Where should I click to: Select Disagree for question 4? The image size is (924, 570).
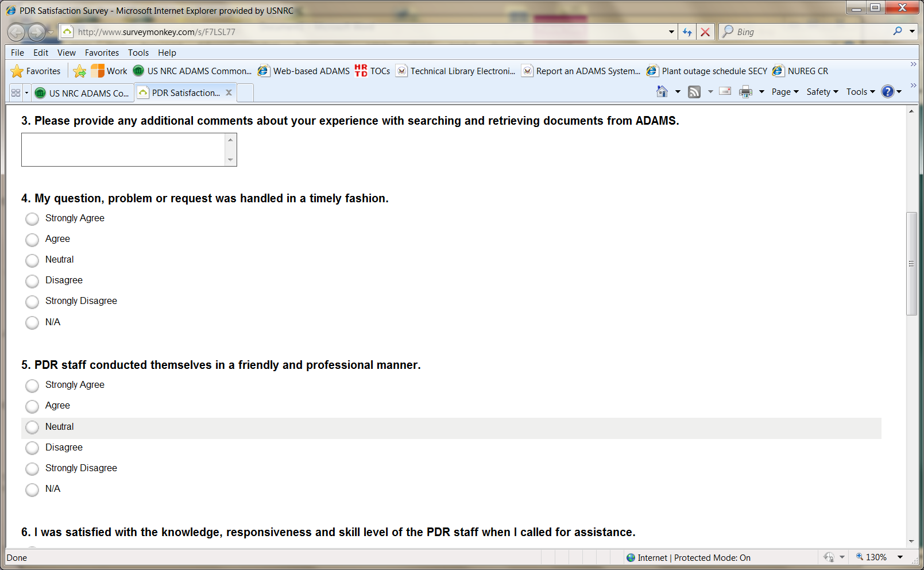point(32,281)
